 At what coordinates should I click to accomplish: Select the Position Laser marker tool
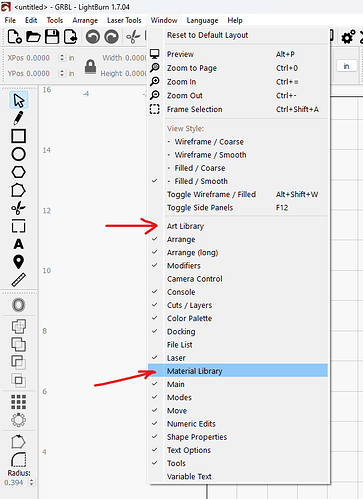[x=18, y=262]
